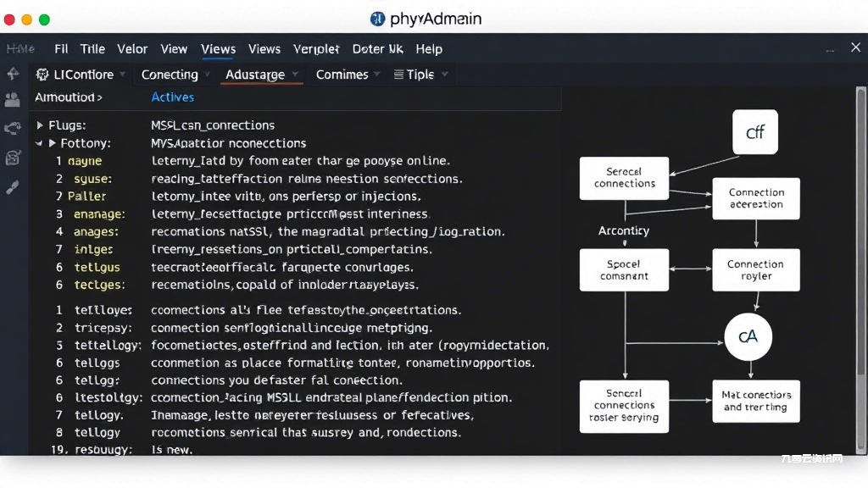
Task: Click the Aımoutiod breadcrumb
Action: 68,97
